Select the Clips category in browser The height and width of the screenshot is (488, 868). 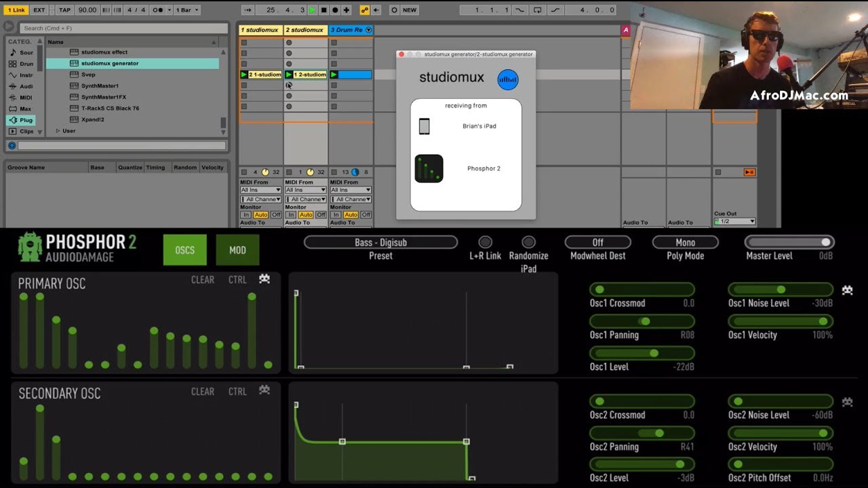click(x=20, y=131)
